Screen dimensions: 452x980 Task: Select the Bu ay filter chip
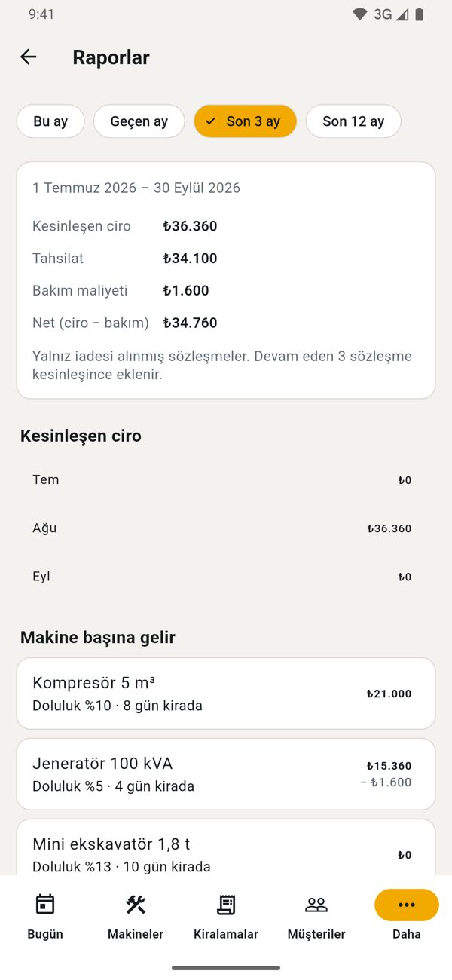click(50, 121)
